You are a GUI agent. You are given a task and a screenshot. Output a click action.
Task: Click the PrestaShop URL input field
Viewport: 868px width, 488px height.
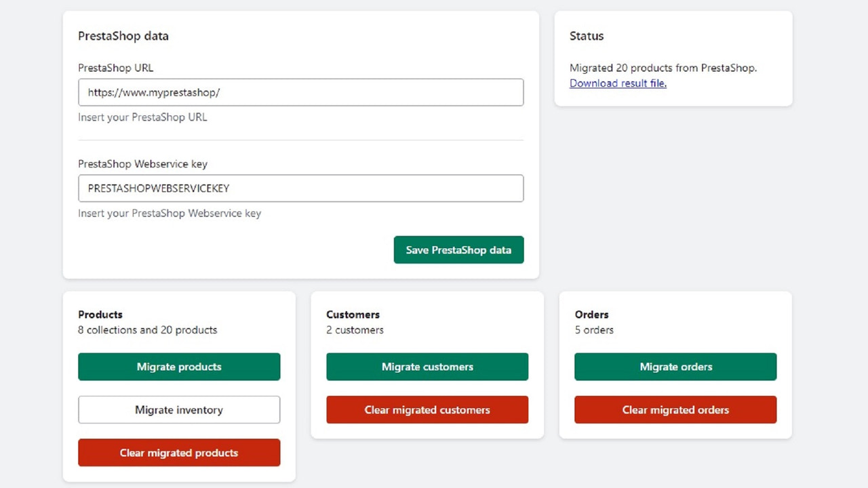click(x=300, y=92)
